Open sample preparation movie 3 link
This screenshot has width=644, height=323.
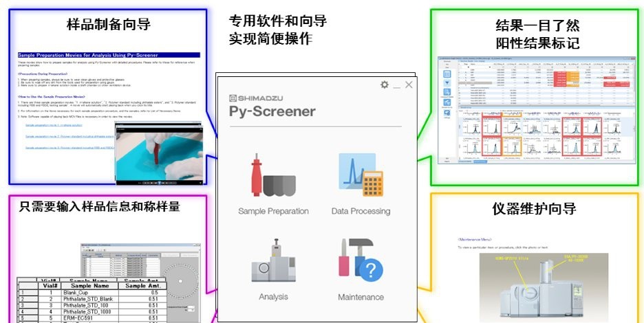click(x=69, y=147)
